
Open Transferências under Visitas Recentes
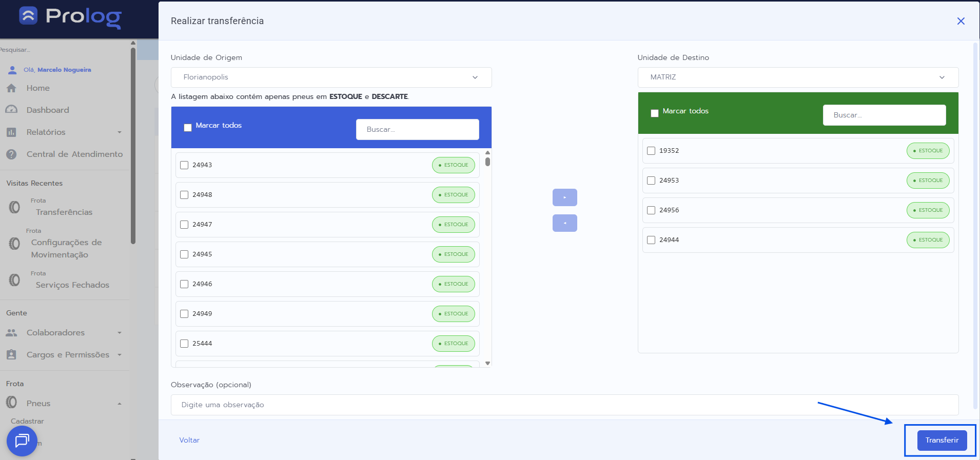[64, 212]
